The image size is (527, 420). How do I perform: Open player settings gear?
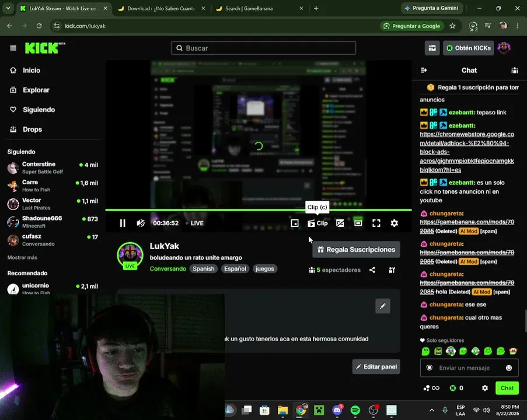click(395, 223)
